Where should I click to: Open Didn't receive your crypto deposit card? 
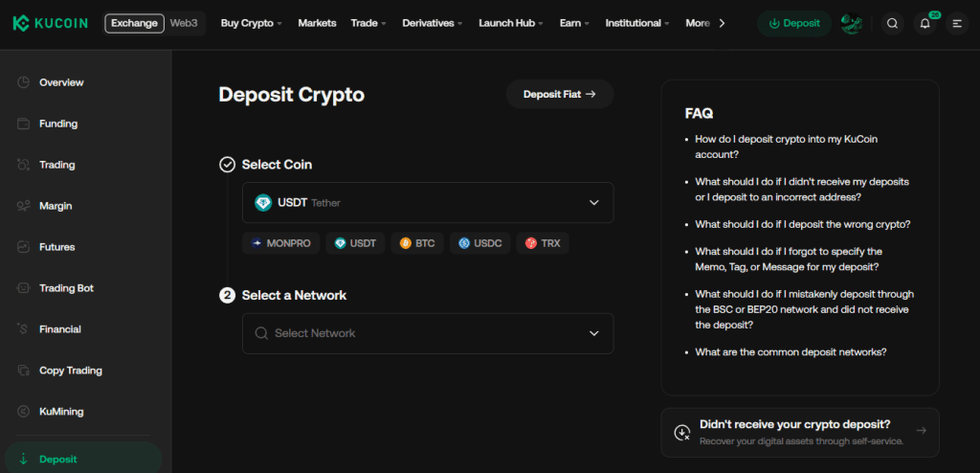(x=800, y=433)
